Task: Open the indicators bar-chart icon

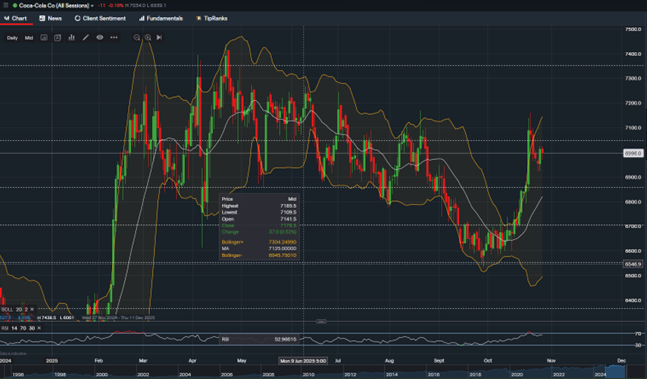Action: click(71, 38)
